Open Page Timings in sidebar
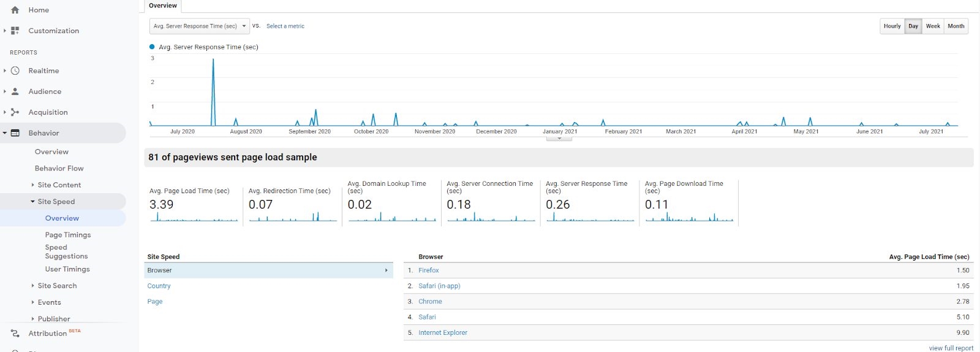The height and width of the screenshot is (352, 980). 67,235
